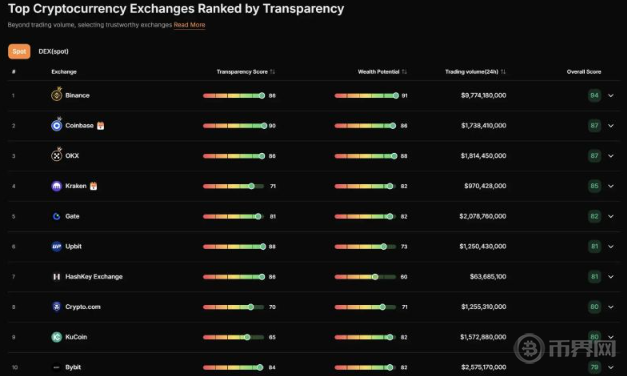Open the Crypto.com exchange name link
Viewport: 627px width, 376px height.
(x=83, y=307)
